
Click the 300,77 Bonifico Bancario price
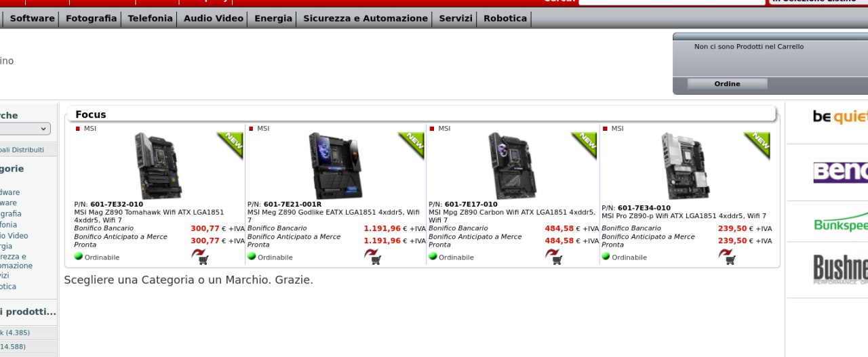(205, 228)
